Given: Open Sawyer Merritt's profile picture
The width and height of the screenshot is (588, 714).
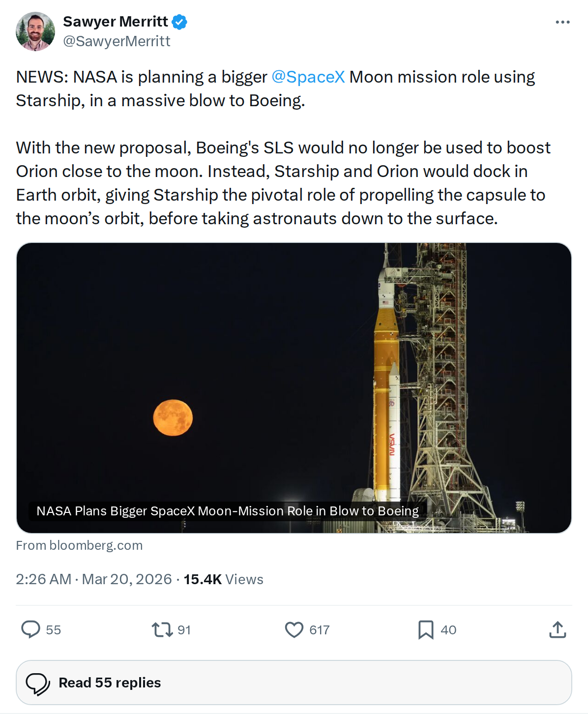Looking at the screenshot, I should coord(35,30).
